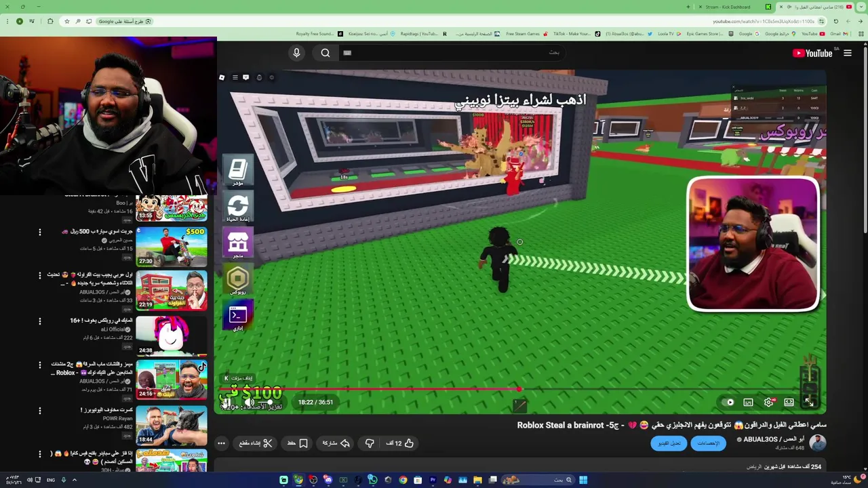This screenshot has height=488, width=868.
Task: Open Chrome browser menu three dots
Action: coord(7,21)
